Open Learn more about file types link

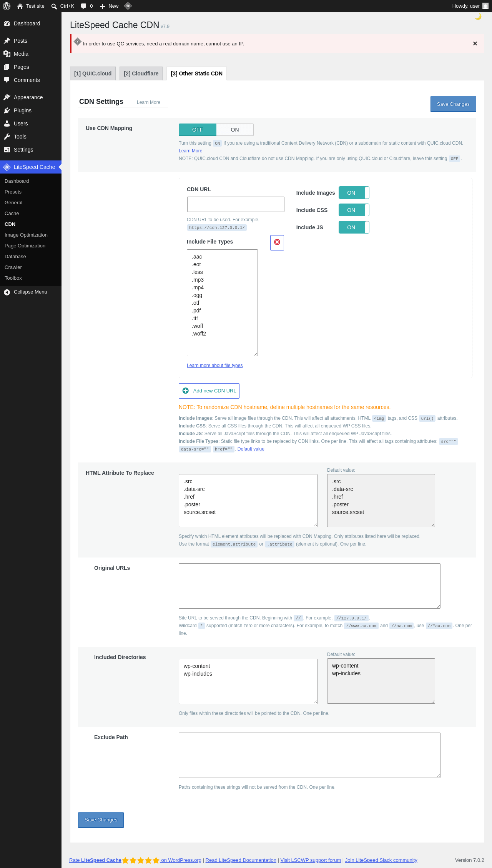(x=214, y=366)
